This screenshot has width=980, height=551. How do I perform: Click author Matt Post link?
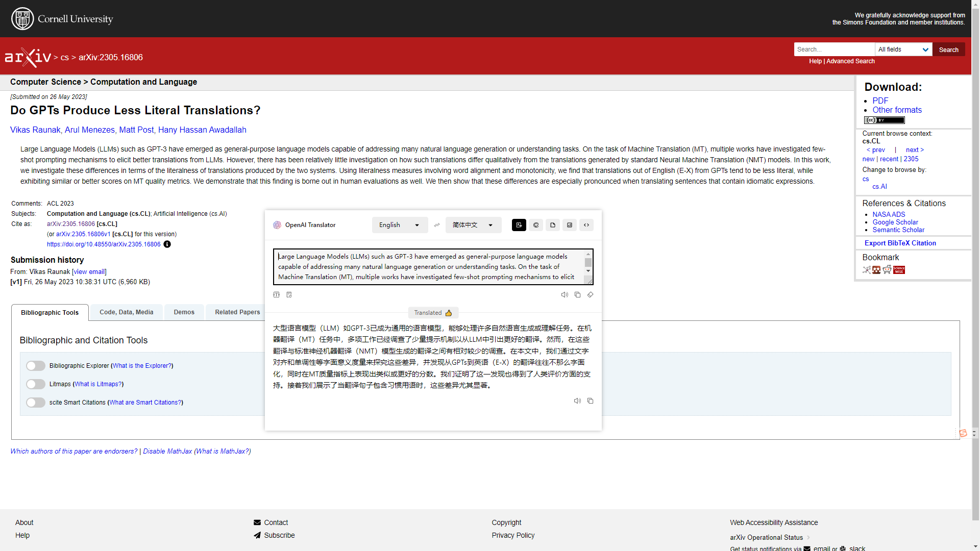pos(136,130)
